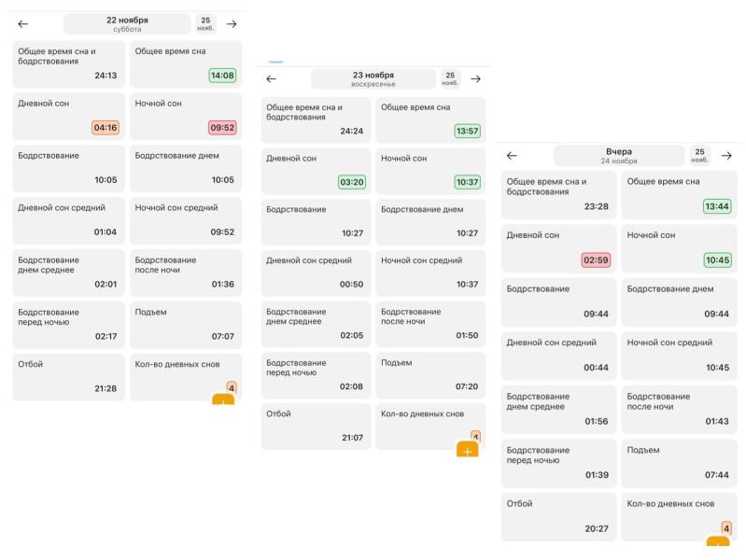Open calendar icon beside 23 ноября воскресенье
746x560 pixels.
[452, 79]
